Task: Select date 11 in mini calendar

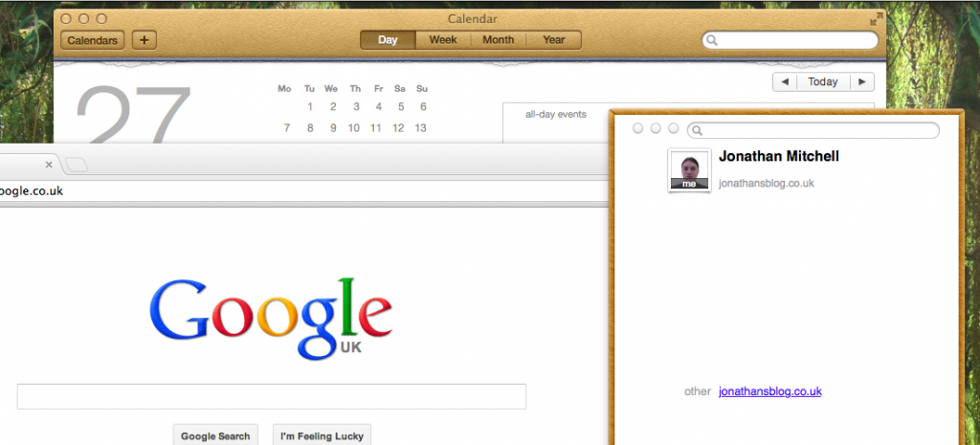Action: [x=375, y=128]
